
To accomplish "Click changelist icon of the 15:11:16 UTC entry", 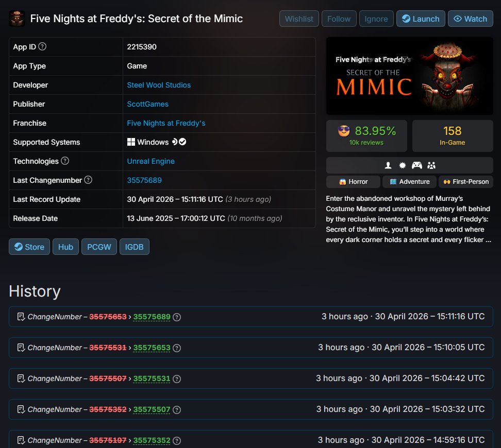I will (x=21, y=317).
